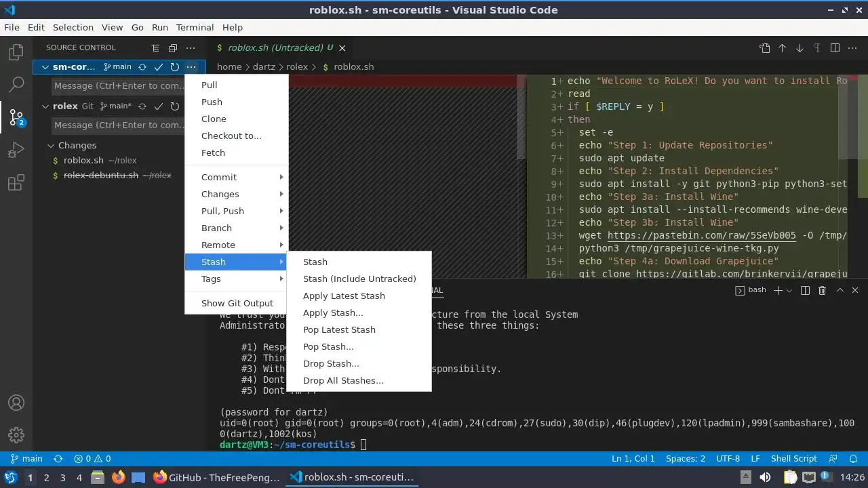Image resolution: width=868 pixels, height=488 pixels.
Task: Open the pastebin.com URL link in editor
Action: point(701,236)
